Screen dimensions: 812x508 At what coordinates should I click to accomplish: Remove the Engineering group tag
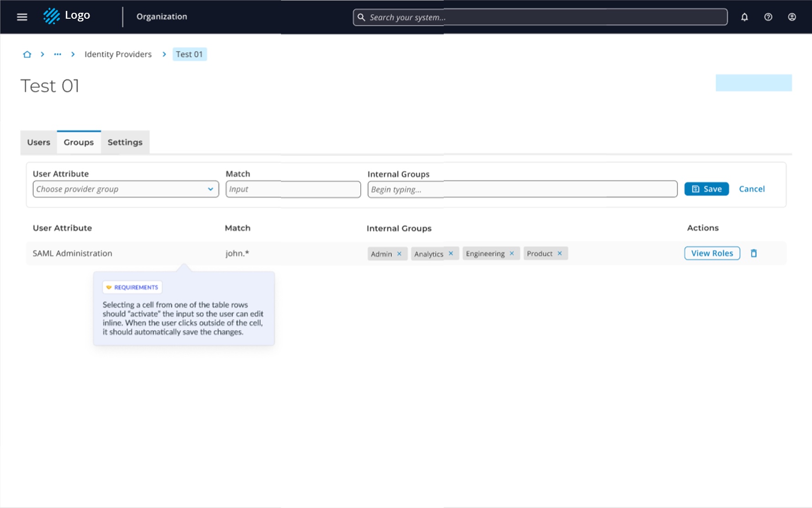511,253
